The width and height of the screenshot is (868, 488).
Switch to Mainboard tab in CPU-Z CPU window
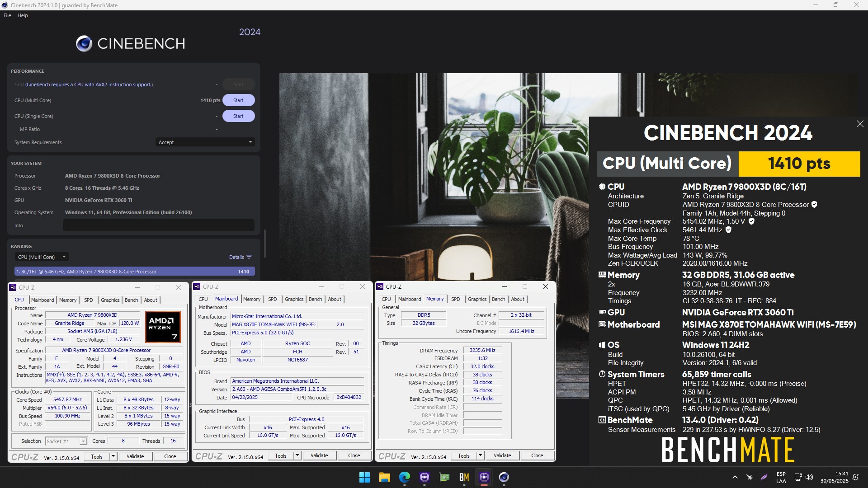tap(42, 300)
